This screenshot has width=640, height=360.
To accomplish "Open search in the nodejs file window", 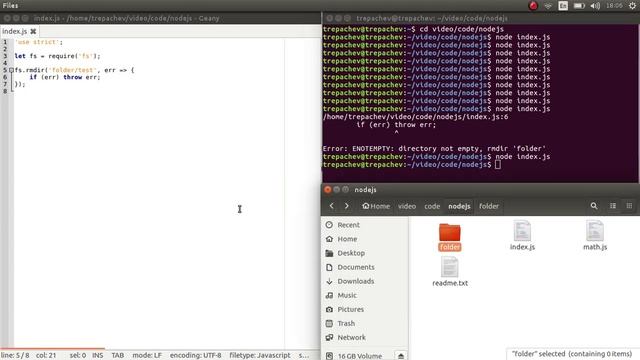I will (594, 206).
